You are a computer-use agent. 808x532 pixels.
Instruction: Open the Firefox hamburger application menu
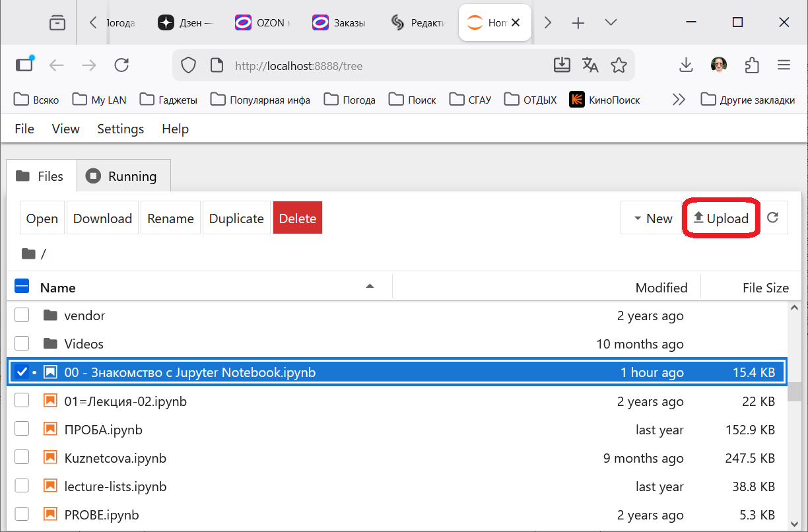[784, 65]
